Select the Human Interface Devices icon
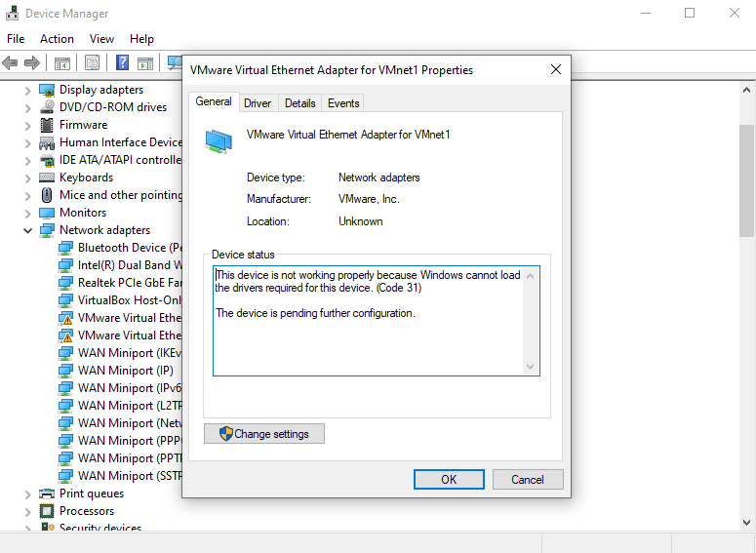This screenshot has width=756, height=553. [47, 142]
